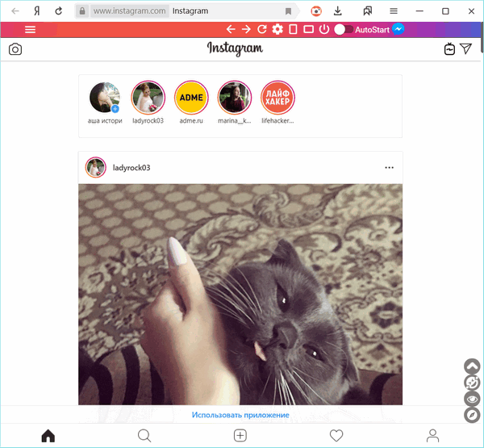The height and width of the screenshot is (448, 484).
Task: Open the marina__k story
Action: click(235, 98)
